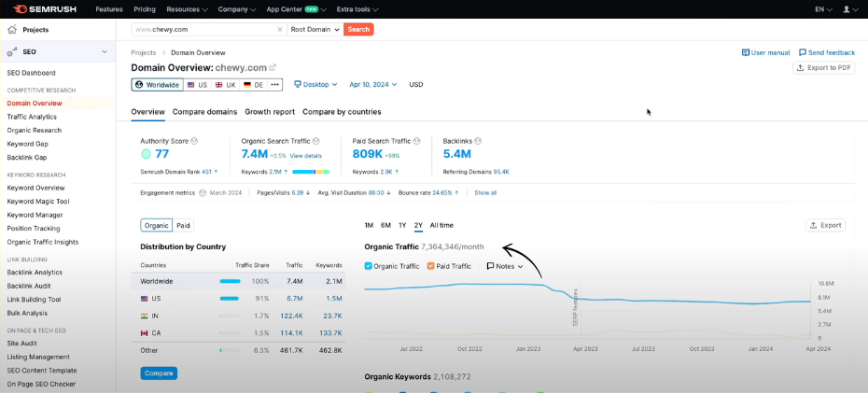868x393 pixels.
Task: Clear the domain search field
Action: pyautogui.click(x=280, y=29)
